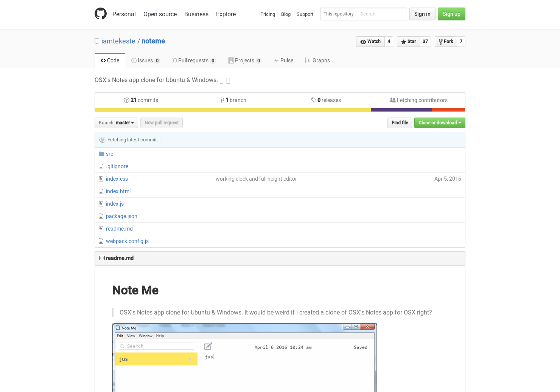Star the noteme repository
Image resolution: width=560 pixels, height=392 pixels.
pos(408,42)
